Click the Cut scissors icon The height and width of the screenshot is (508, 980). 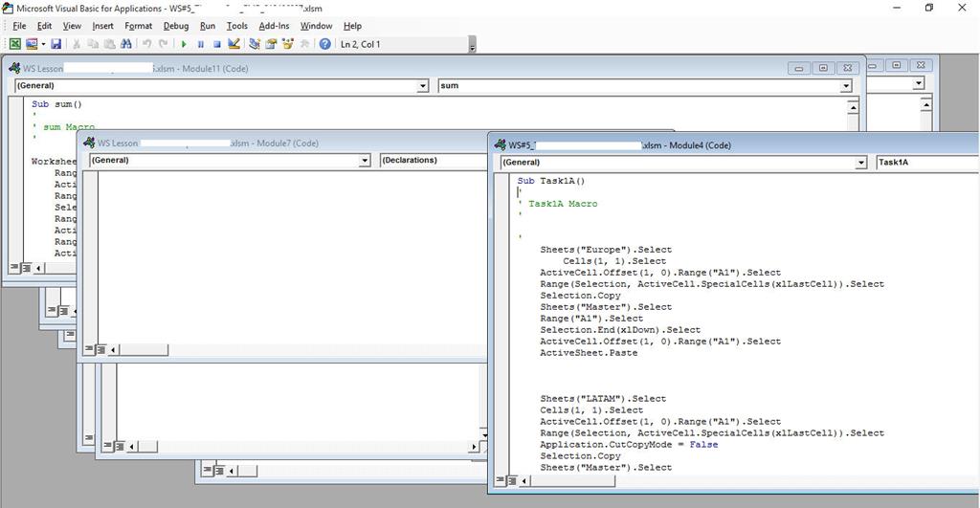tap(77, 44)
